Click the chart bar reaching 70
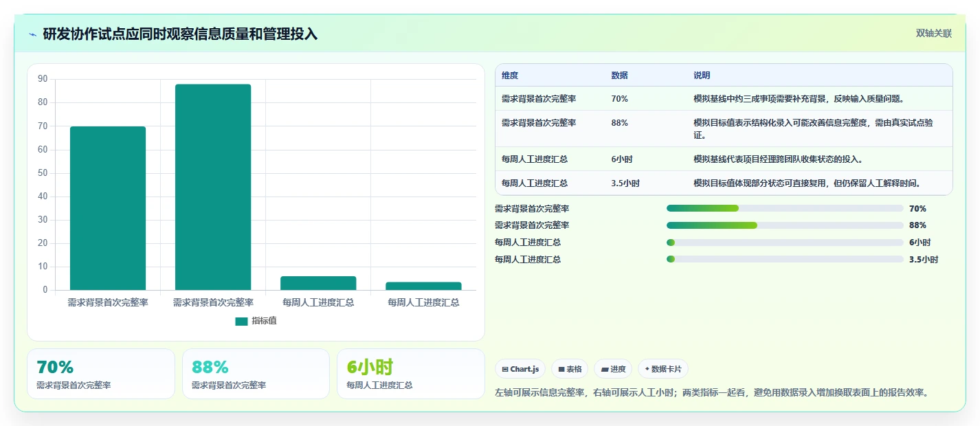This screenshot has width=980, height=426. pyautogui.click(x=108, y=208)
